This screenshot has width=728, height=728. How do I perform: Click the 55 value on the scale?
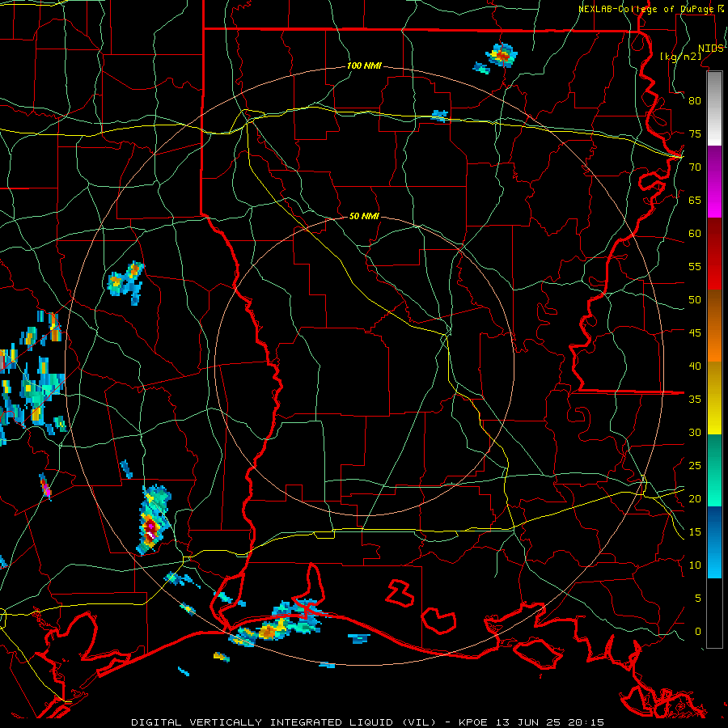695,266
